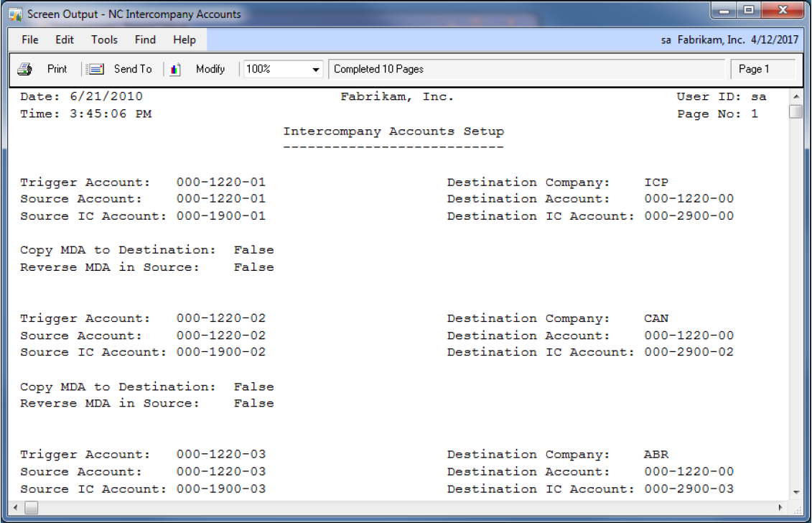The height and width of the screenshot is (523, 812).
Task: Click the Send To envelope icon
Action: [x=95, y=70]
